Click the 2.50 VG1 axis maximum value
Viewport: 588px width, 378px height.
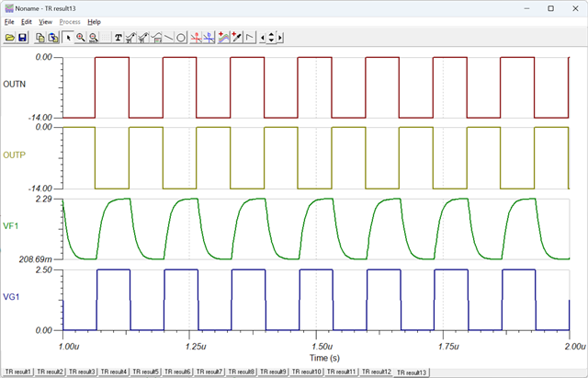click(44, 269)
